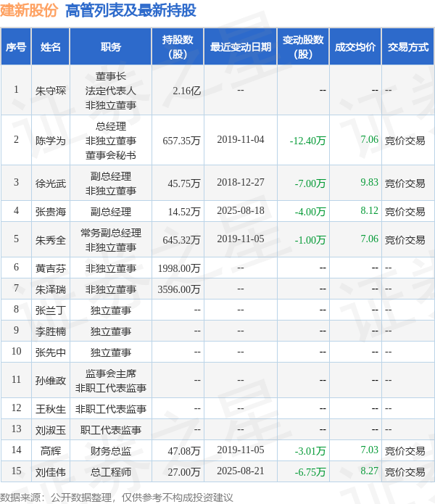Click the 建新股份 title text
This screenshot has width=435, height=504.
coord(29,10)
